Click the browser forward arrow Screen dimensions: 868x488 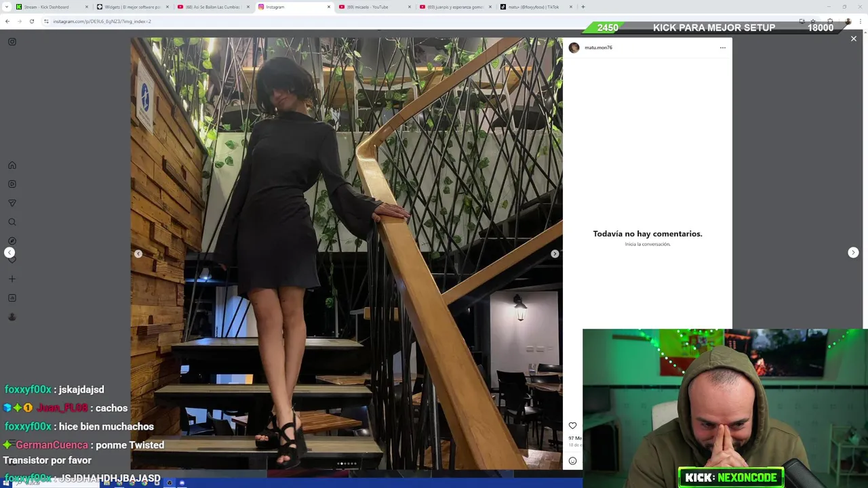[20, 21]
